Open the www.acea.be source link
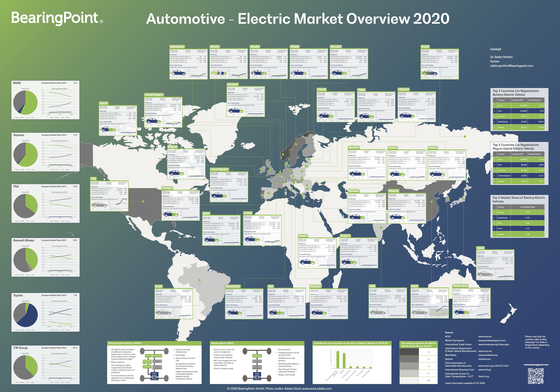The width and height of the screenshot is (560, 392). coord(485,336)
